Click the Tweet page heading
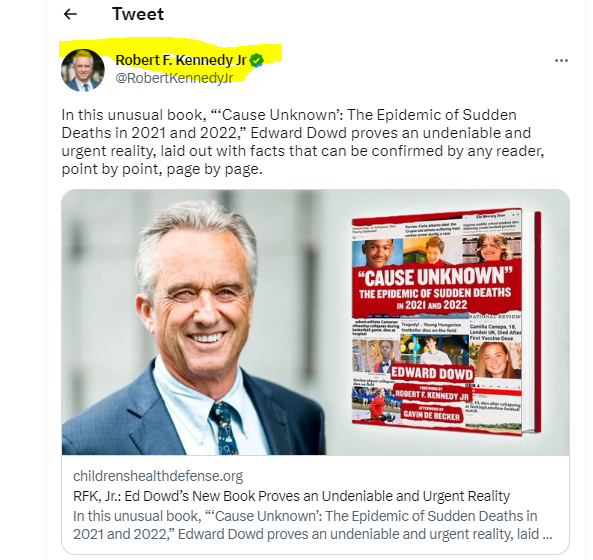Viewport: 593px width, 560px height. click(x=138, y=14)
